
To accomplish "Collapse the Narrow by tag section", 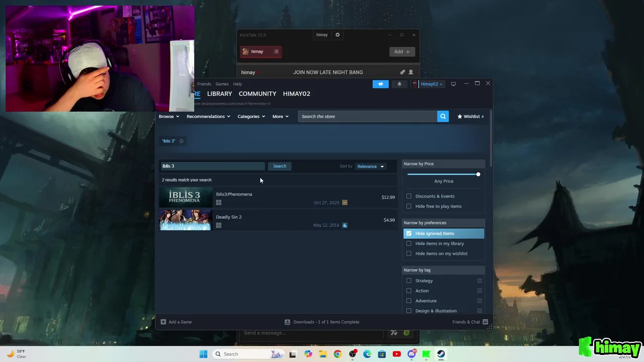I will point(443,270).
